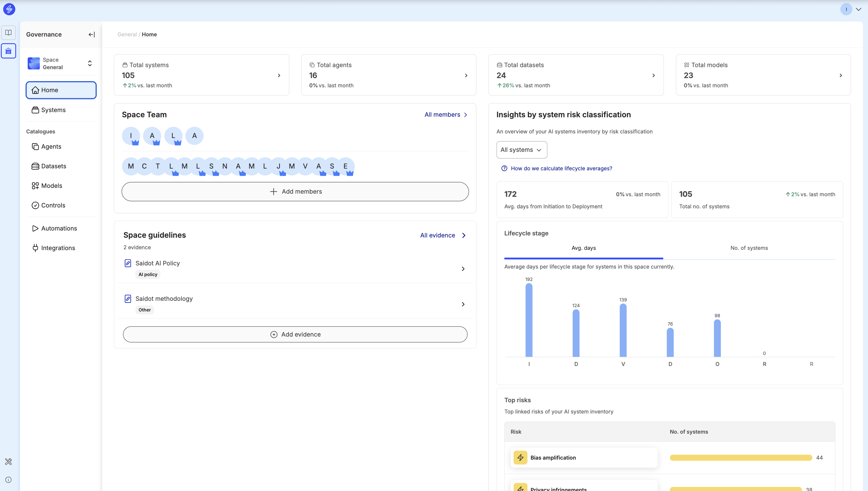The width and height of the screenshot is (868, 491).
Task: Open Models catalogue
Action: [x=61, y=186]
